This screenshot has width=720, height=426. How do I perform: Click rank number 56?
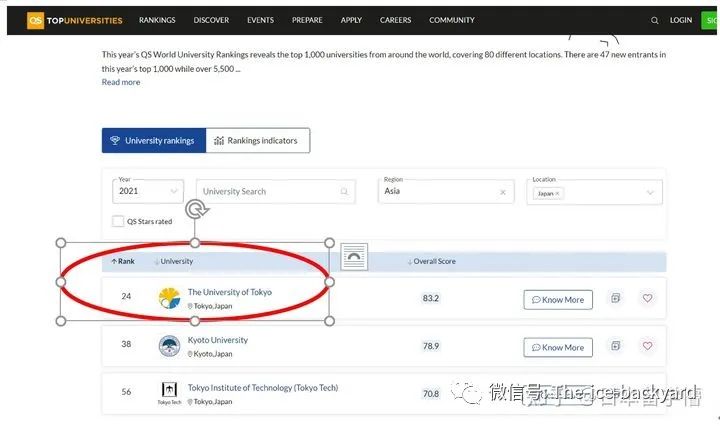[126, 392]
